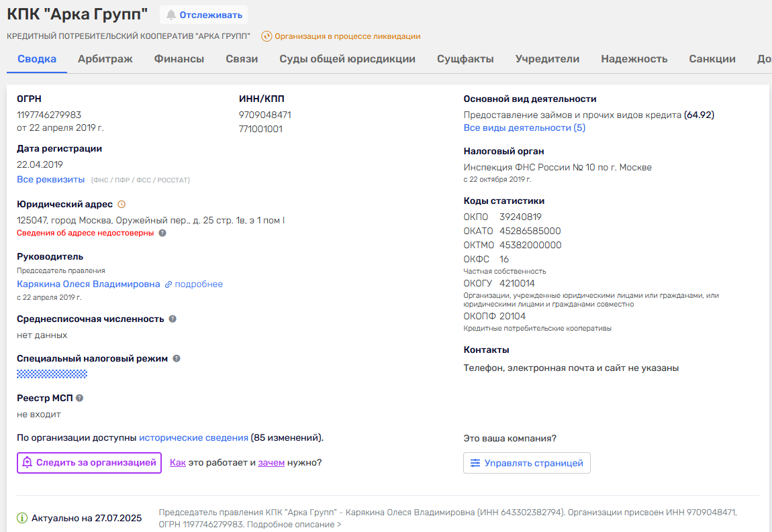Viewport: 772px width, 532px height.
Task: Click the help icon beside Реестр МСП
Action: 79,398
